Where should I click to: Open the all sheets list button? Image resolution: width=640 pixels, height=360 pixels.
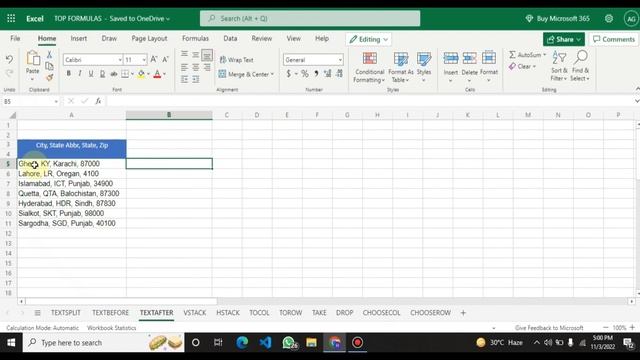[37, 313]
